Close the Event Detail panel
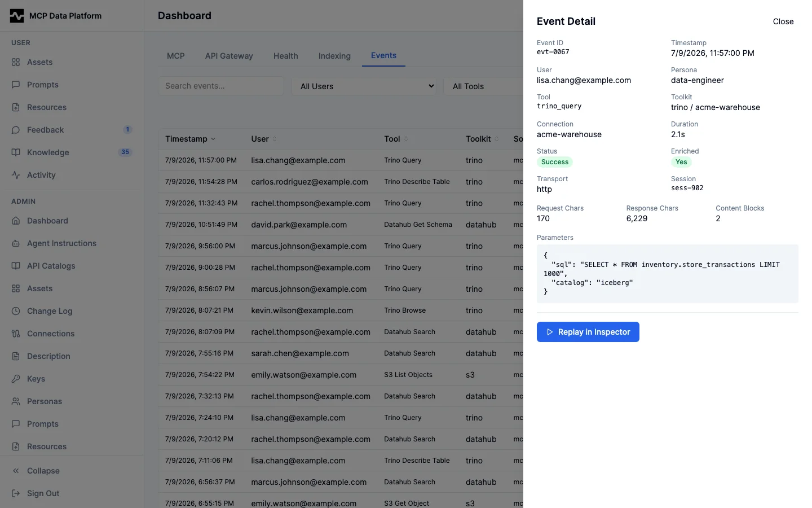 point(783,21)
